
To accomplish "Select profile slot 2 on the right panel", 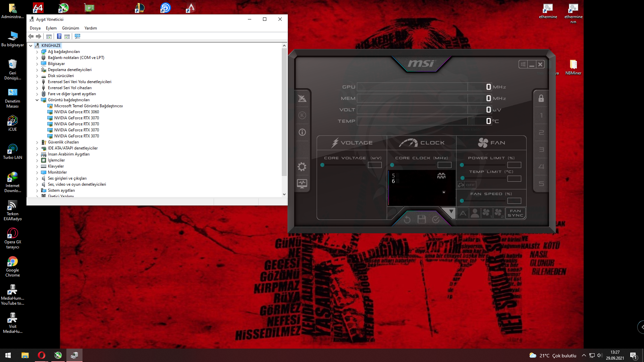I will click(x=541, y=132).
